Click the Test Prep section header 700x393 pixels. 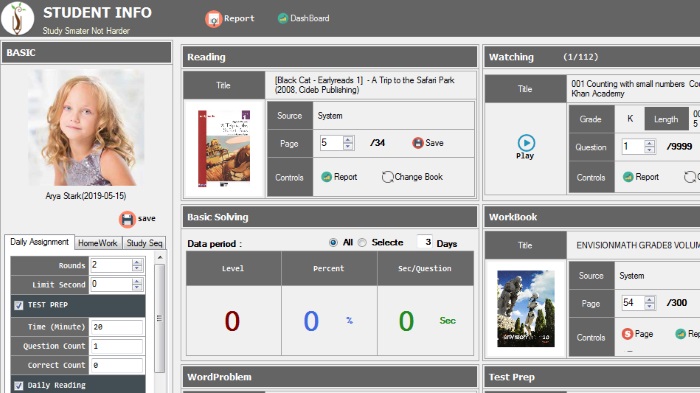coord(592,377)
